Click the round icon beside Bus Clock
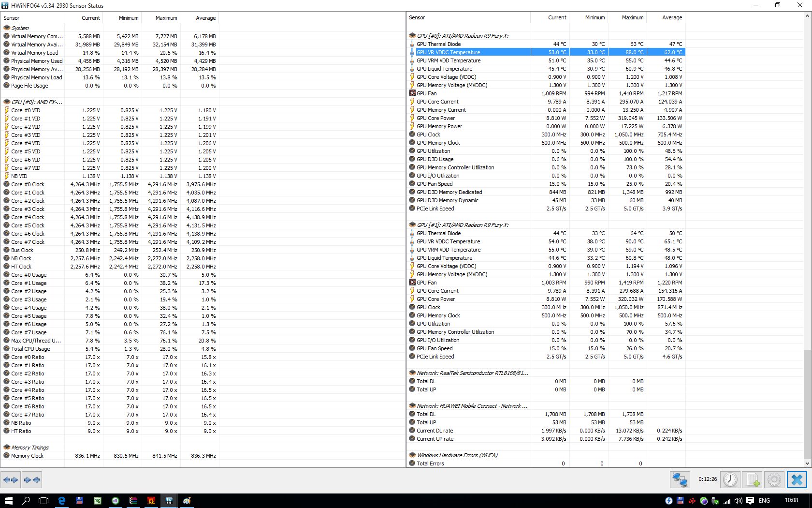The image size is (812, 508). point(7,250)
